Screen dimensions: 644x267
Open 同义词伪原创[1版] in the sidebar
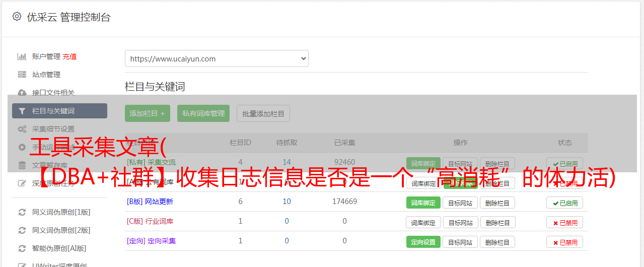61,212
